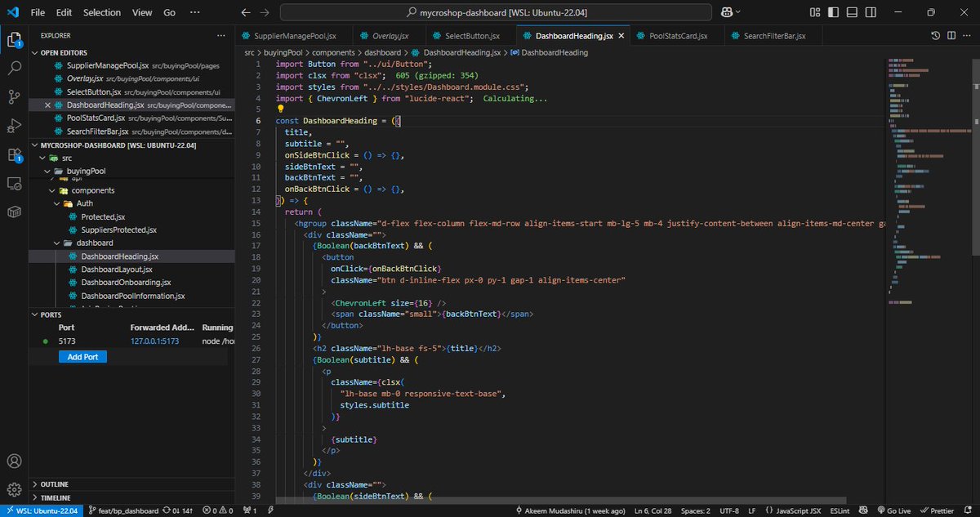Go back with the navigation arrow
The height and width of the screenshot is (517, 980).
click(247, 13)
